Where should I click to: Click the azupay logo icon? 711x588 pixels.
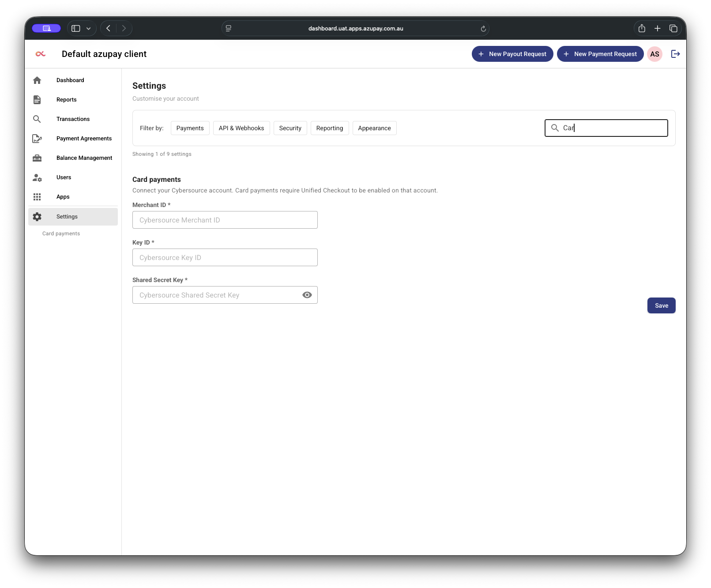tap(41, 54)
